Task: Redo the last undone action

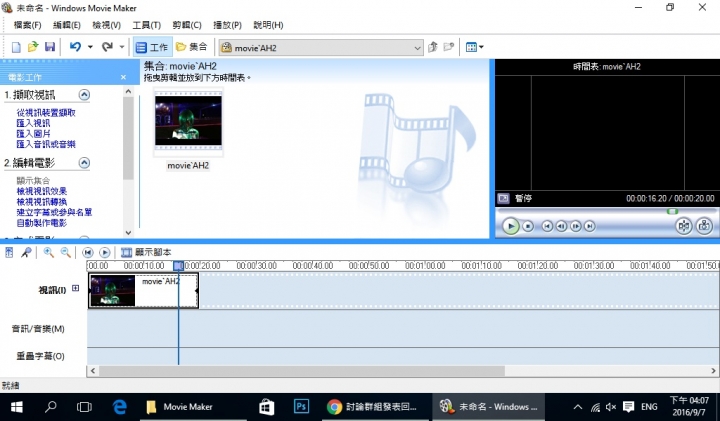Action: [x=107, y=47]
